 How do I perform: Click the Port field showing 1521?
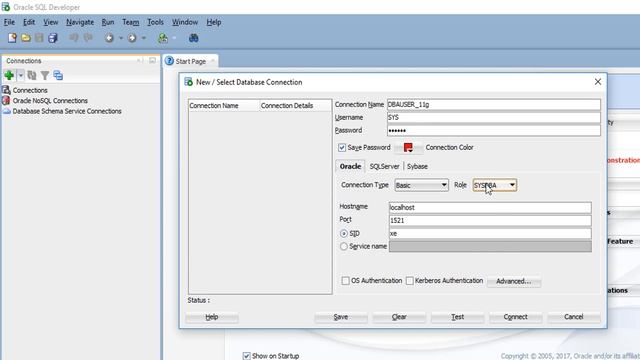click(x=490, y=220)
